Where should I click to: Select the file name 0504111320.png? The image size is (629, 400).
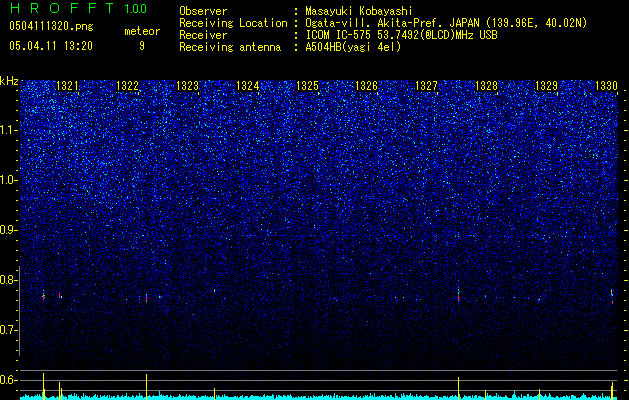point(51,27)
